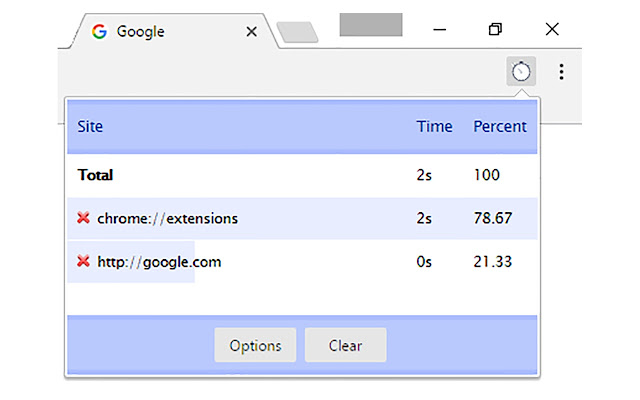Select the chrome://extensions row text
This screenshot has width=640, height=400.
167,218
